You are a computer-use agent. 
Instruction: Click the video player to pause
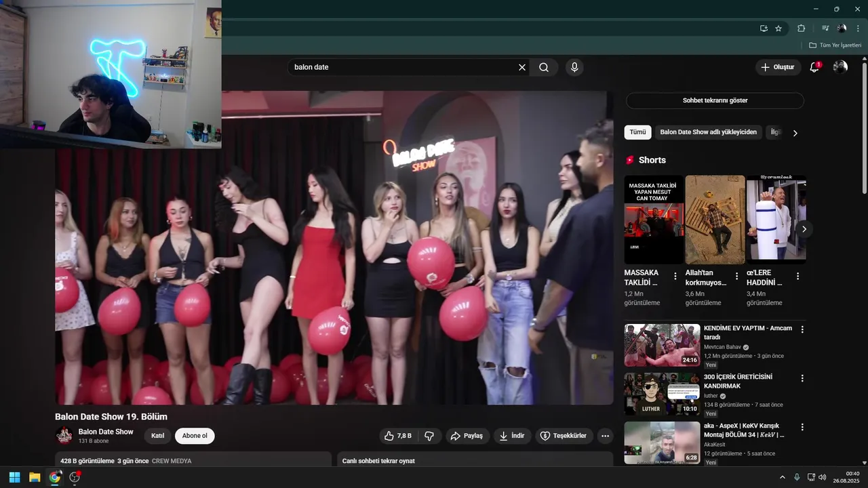coord(334,248)
